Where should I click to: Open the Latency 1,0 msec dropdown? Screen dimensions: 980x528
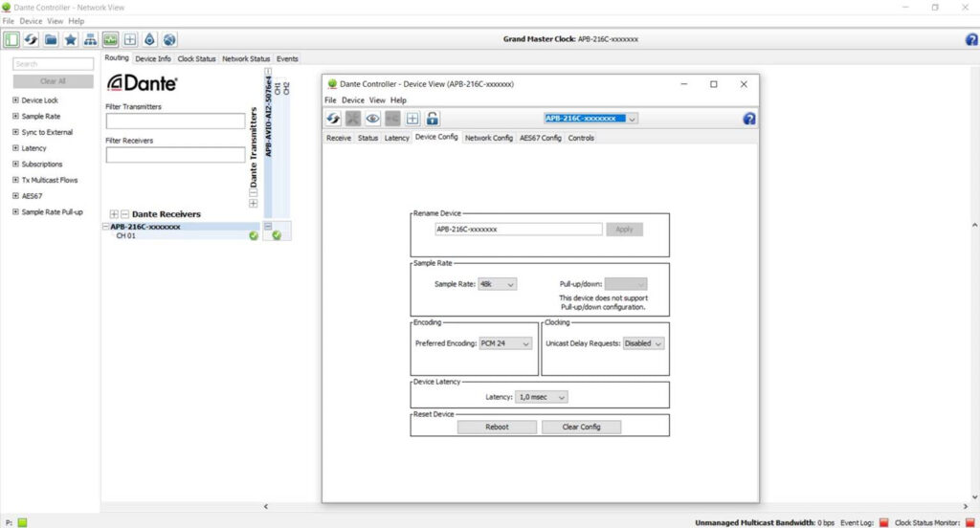542,397
